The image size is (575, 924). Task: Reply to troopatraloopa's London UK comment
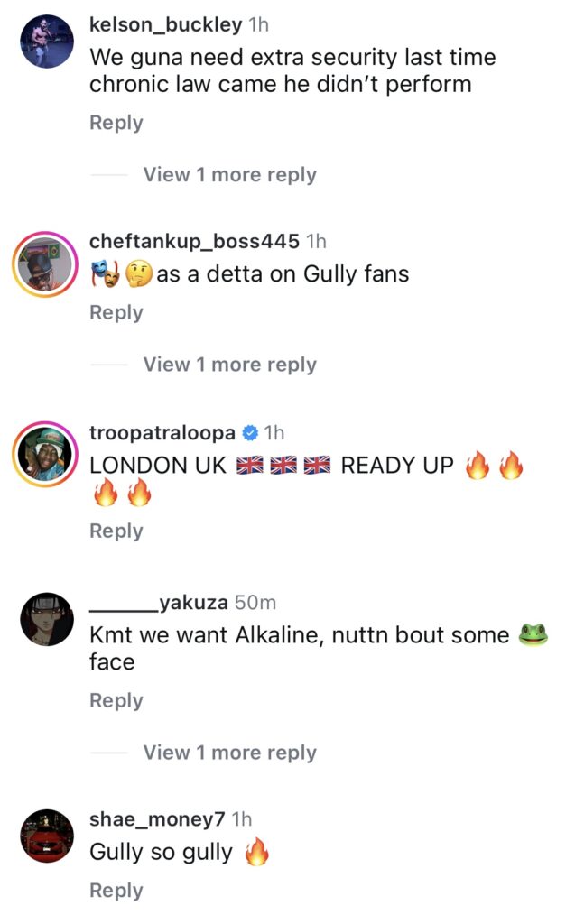point(116,531)
